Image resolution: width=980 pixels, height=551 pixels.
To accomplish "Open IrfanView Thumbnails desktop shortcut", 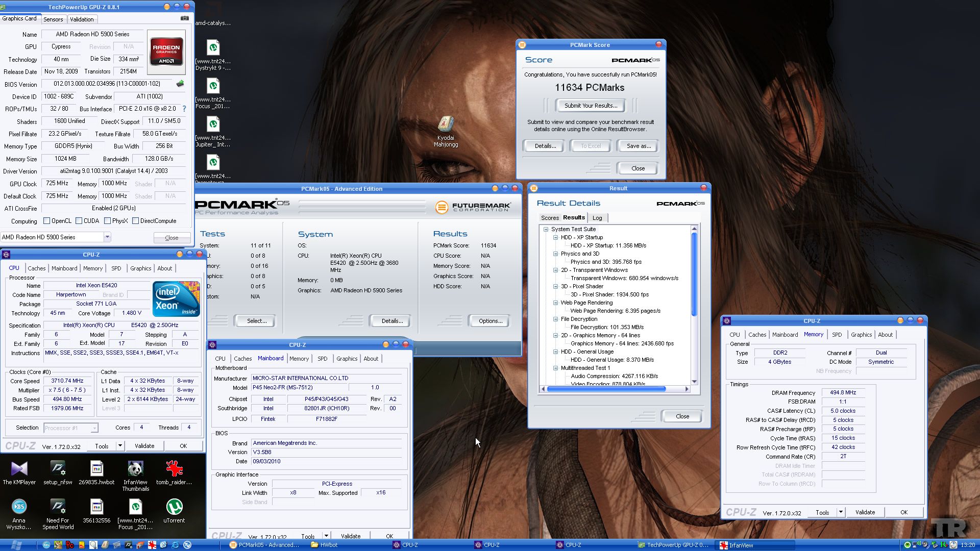I will pos(135,475).
